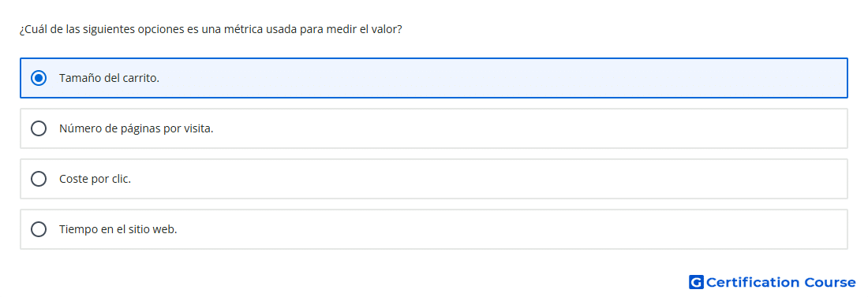Viewport: 868px width, 297px height.
Task: Click the 'Tamaño del carrito.' answer label
Action: point(109,79)
